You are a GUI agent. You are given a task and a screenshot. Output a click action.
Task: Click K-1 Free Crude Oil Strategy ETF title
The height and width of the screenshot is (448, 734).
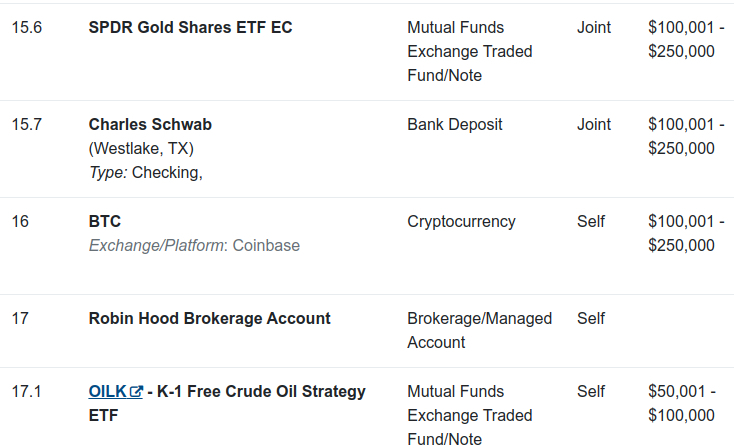click(227, 404)
